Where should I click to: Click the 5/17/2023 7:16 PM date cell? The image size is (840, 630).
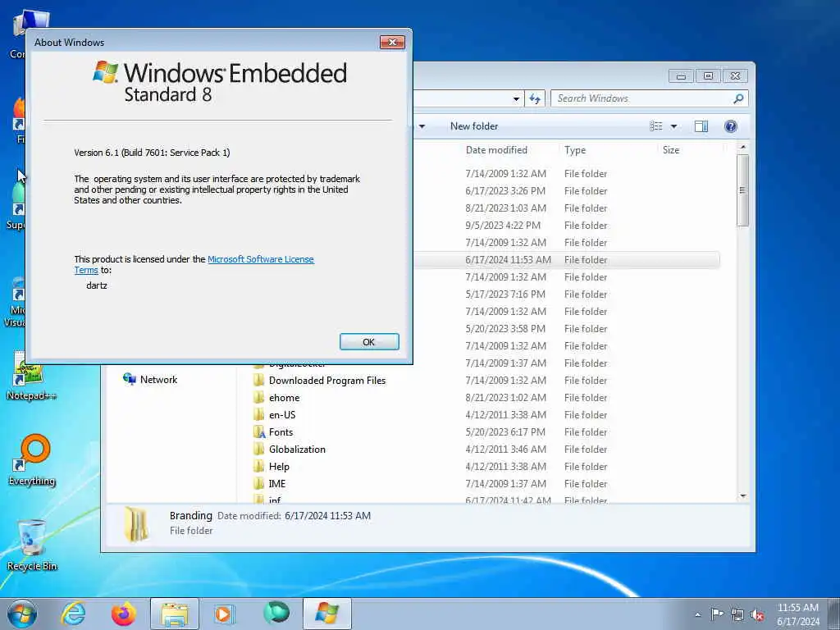[x=505, y=294]
